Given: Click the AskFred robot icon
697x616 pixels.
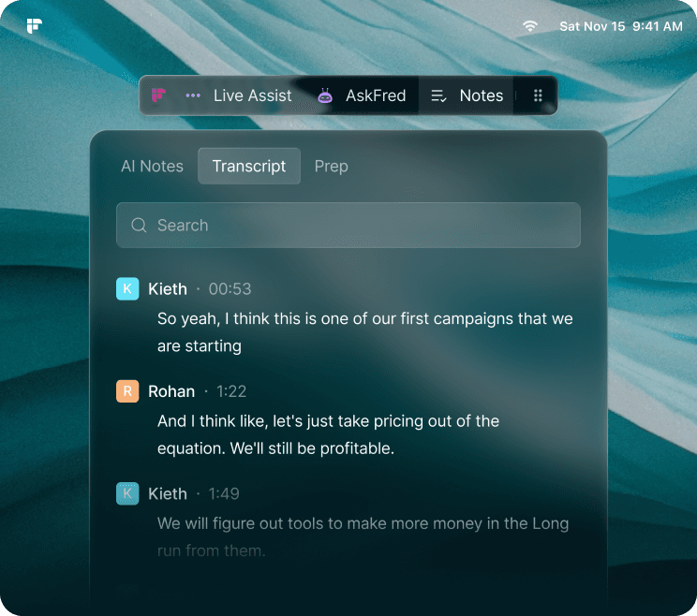Looking at the screenshot, I should (x=325, y=95).
